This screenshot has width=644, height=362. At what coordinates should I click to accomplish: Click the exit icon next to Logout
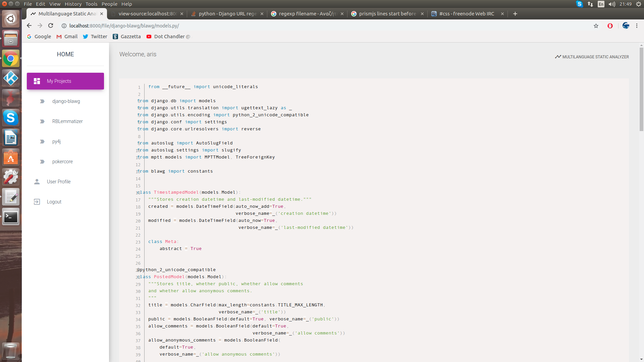point(37,202)
